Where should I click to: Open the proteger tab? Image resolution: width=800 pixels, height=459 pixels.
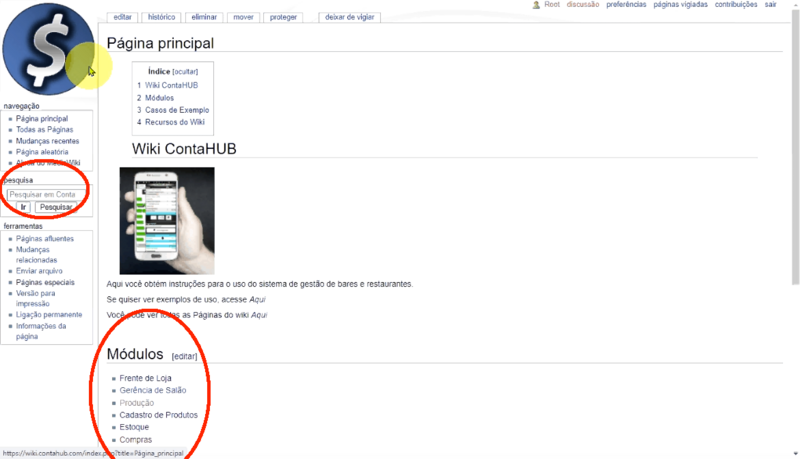coord(283,17)
